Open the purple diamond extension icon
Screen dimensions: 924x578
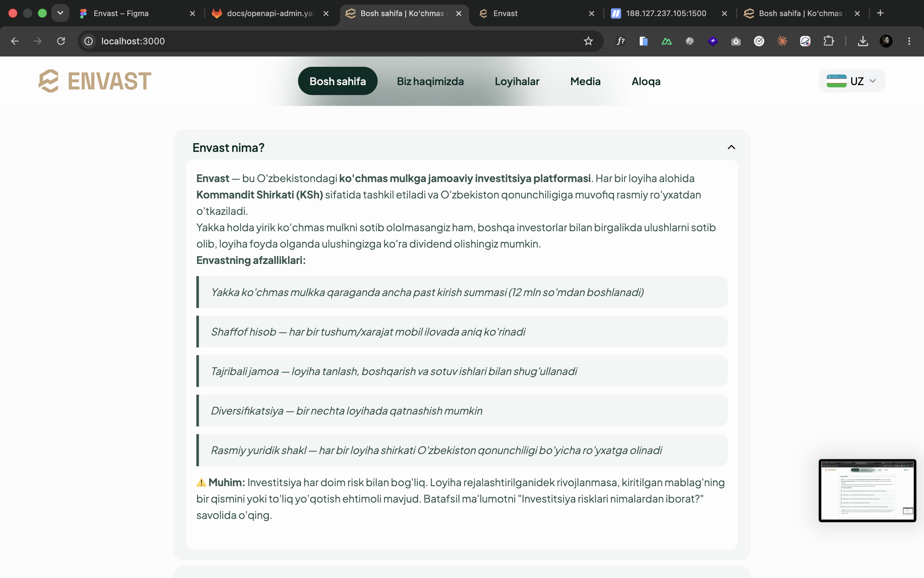pyautogui.click(x=713, y=41)
